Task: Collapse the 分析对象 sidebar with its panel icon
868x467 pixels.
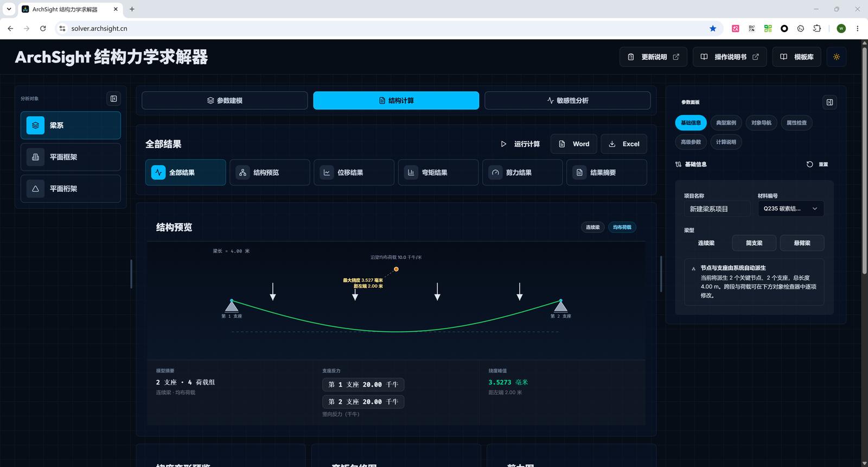Action: (114, 99)
